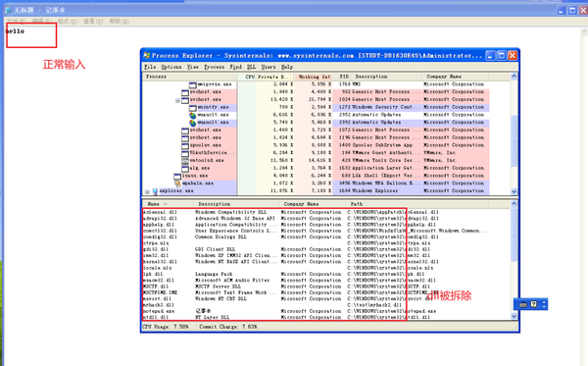This screenshot has width=588, height=366.
Task: Click the Process Explorer title bar icon
Action: [x=147, y=56]
